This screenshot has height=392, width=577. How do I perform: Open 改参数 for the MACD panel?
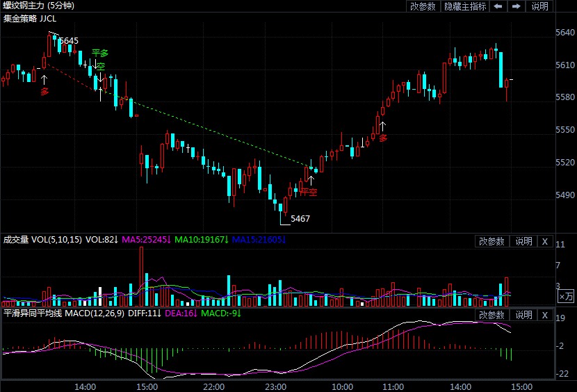[491, 316]
